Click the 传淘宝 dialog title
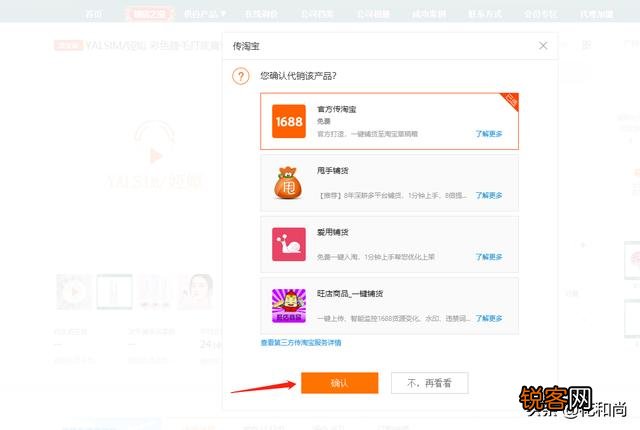 pos(246,46)
